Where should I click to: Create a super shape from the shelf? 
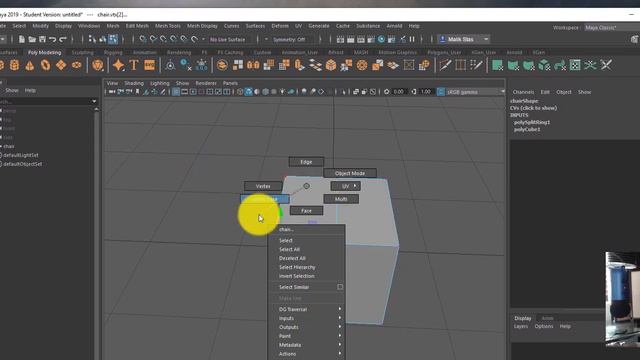click(x=118, y=65)
